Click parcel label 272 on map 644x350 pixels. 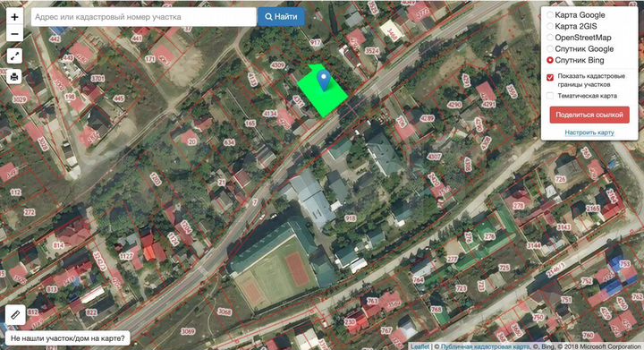30,212
